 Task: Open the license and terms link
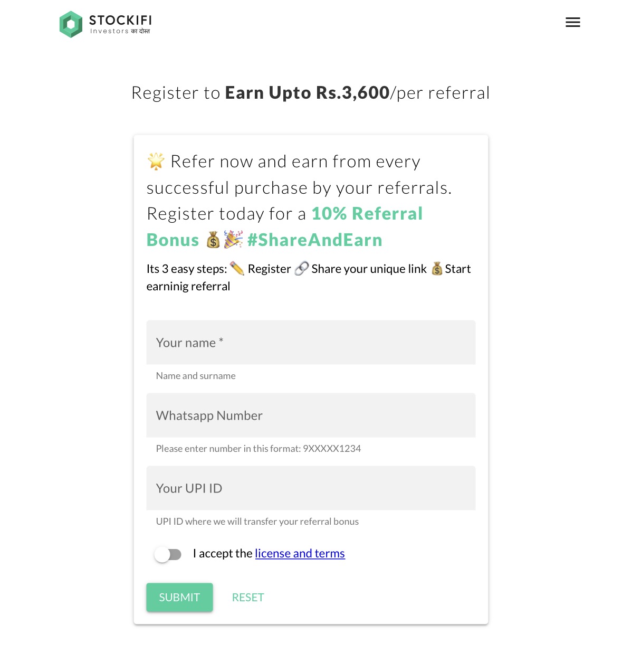click(300, 553)
